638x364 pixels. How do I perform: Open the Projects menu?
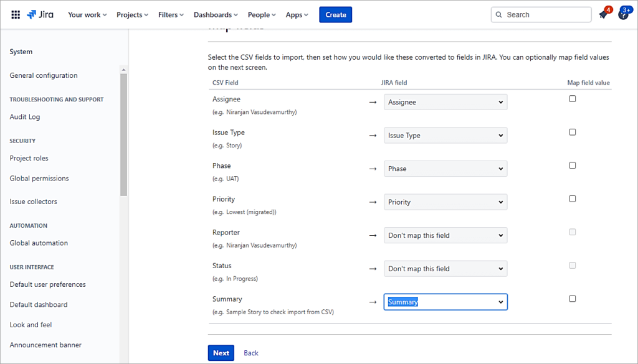tap(131, 14)
